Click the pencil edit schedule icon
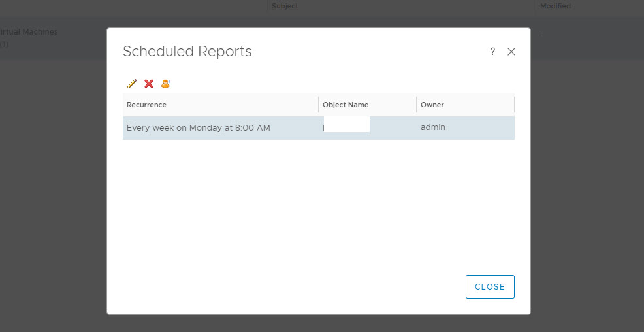644x332 pixels. click(132, 84)
